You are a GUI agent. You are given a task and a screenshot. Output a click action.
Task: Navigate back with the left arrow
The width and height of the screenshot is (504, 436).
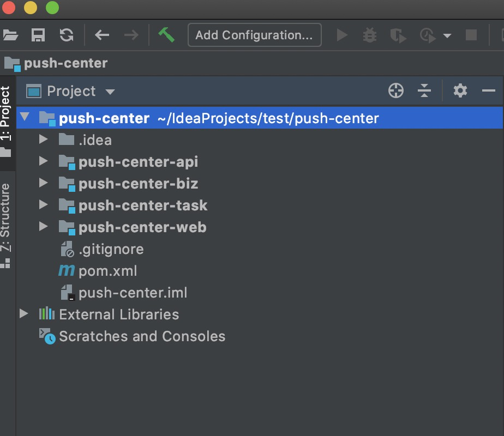coord(102,35)
